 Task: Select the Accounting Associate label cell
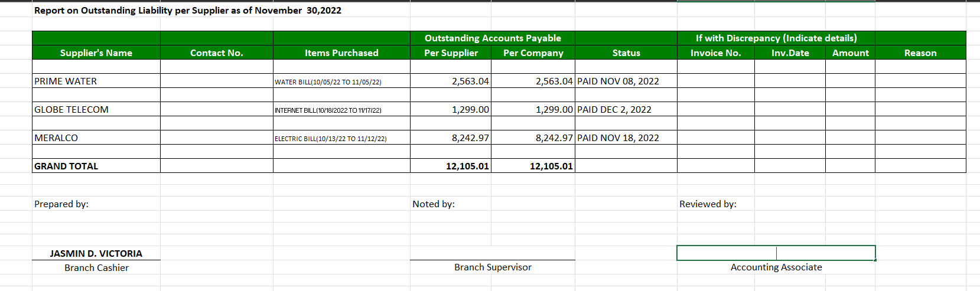[776, 267]
